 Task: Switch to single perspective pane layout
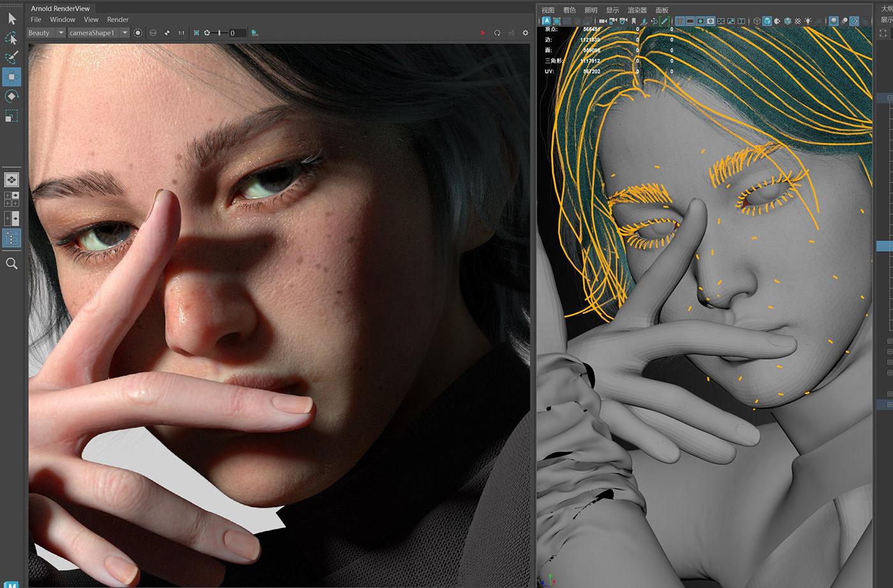point(11,180)
